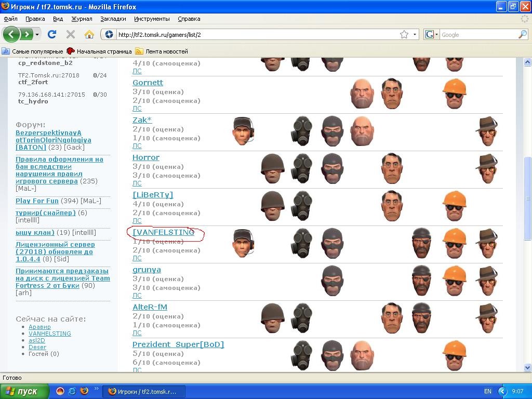The height and width of the screenshot is (399, 532).
Task: Click the ЛС link under Gornett
Action: coord(137,109)
